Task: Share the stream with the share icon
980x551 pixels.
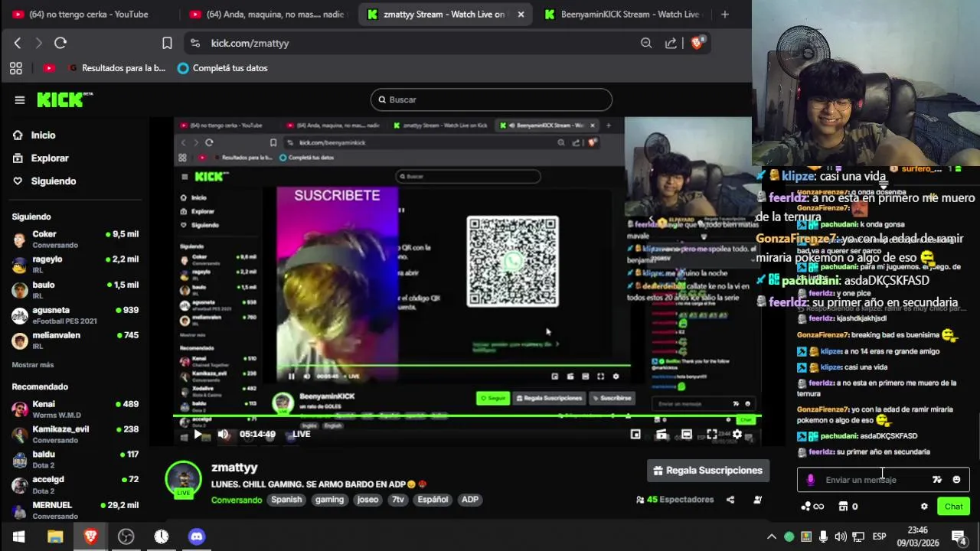Action: click(730, 500)
